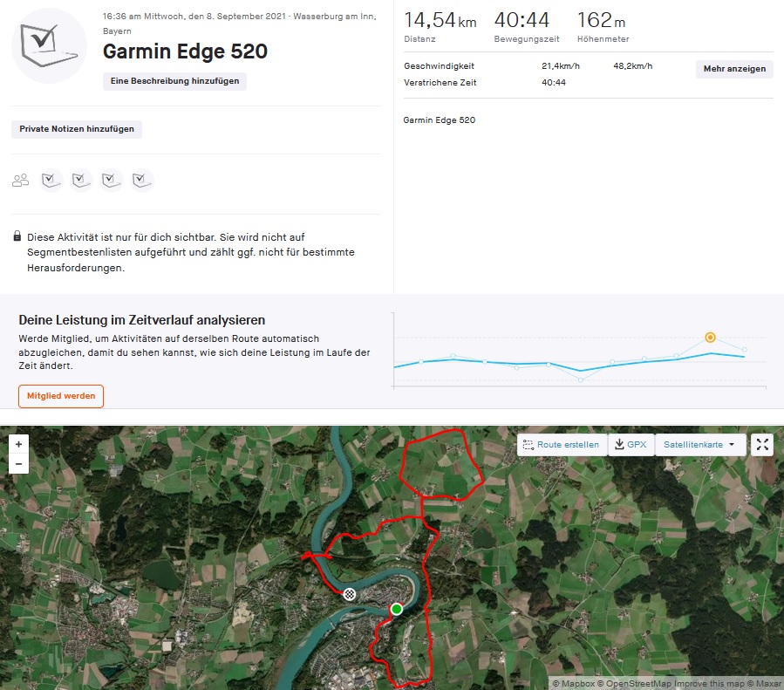The width and height of the screenshot is (784, 690).
Task: Download the GPX file
Action: [631, 445]
